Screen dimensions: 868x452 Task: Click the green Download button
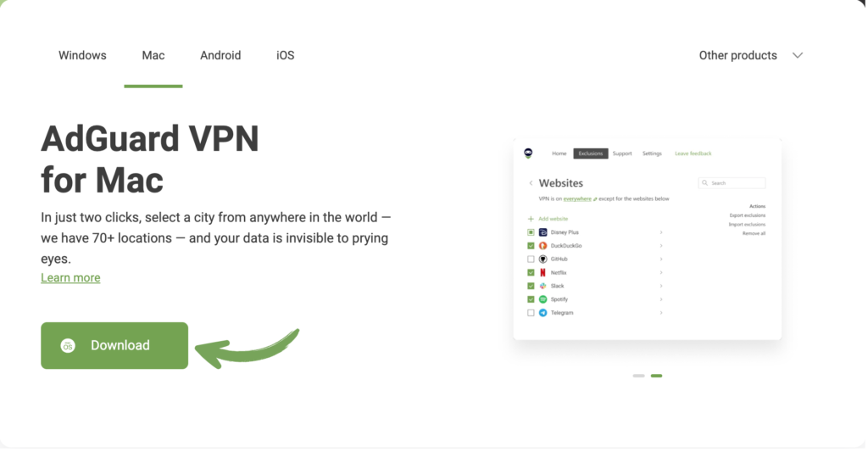click(114, 346)
